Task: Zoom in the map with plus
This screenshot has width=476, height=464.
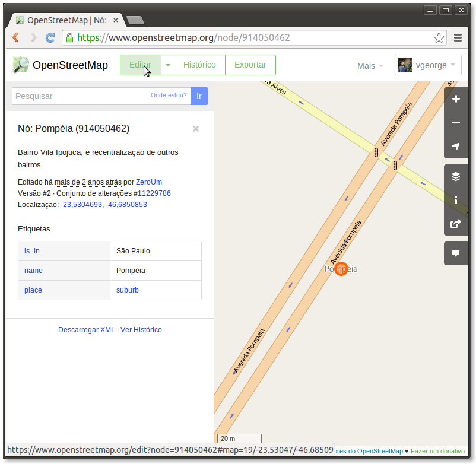Action: coord(456,99)
